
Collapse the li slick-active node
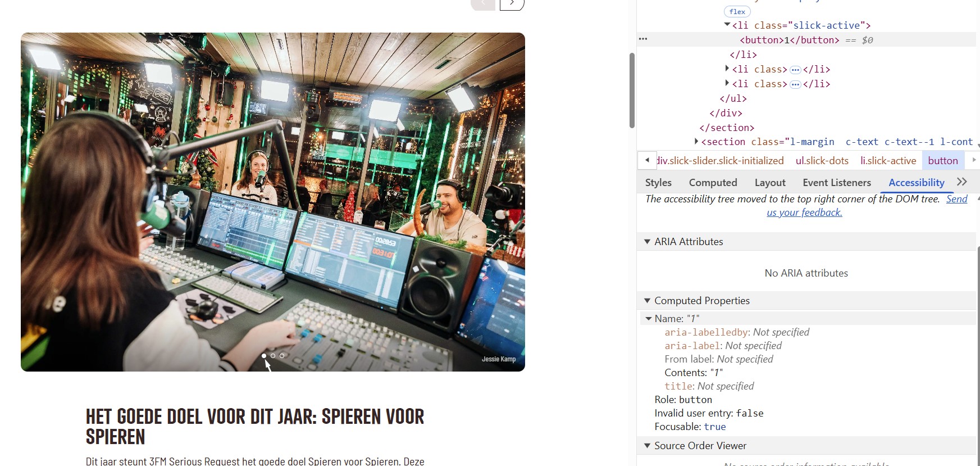pos(727,25)
